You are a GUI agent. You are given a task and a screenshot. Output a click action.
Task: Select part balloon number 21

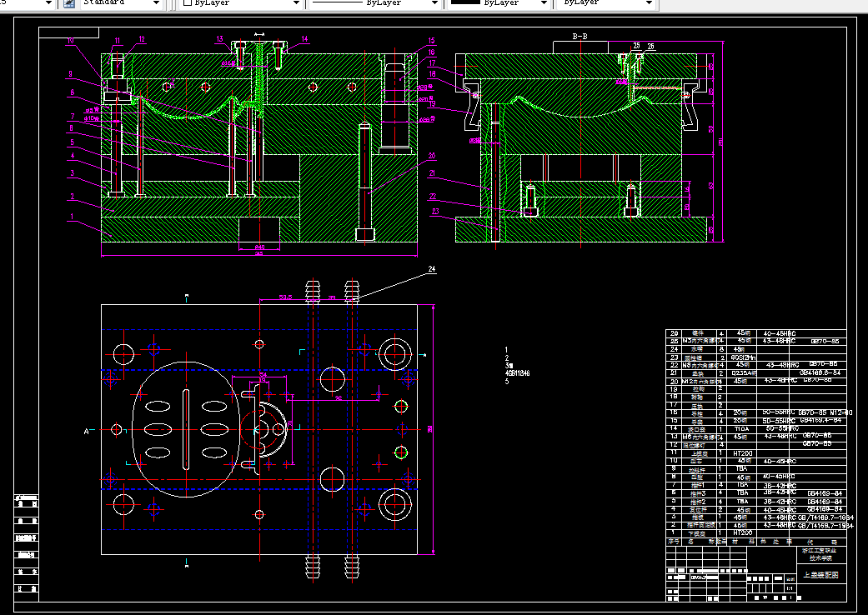(433, 173)
